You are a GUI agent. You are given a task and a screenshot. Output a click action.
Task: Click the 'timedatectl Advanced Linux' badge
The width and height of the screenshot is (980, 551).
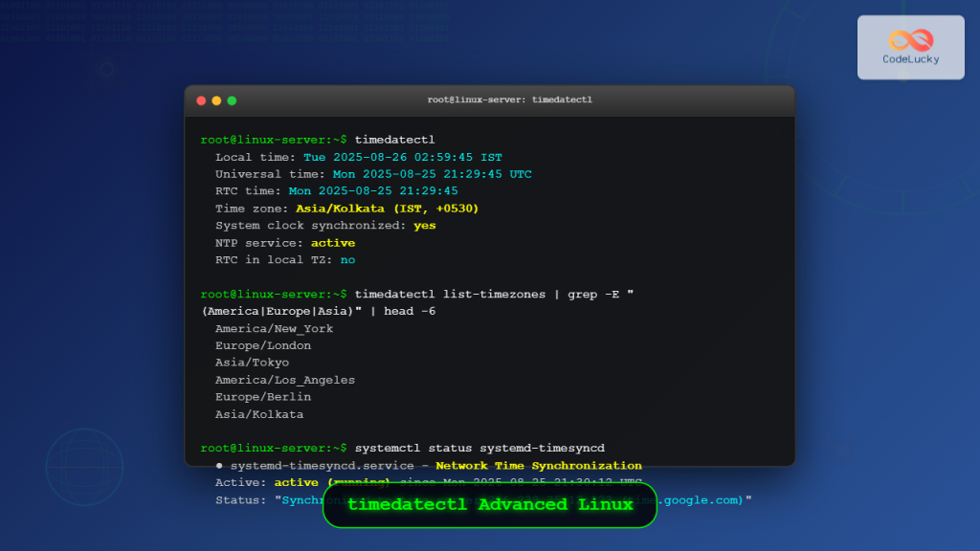click(x=489, y=504)
